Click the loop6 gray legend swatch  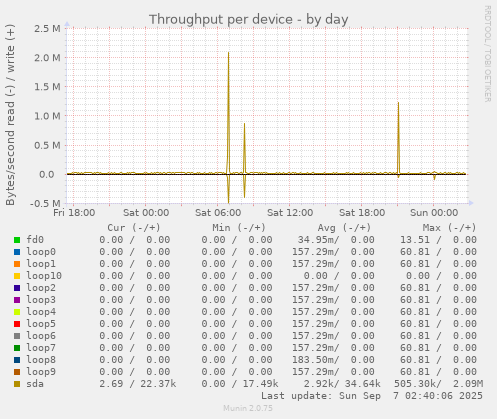point(17,336)
